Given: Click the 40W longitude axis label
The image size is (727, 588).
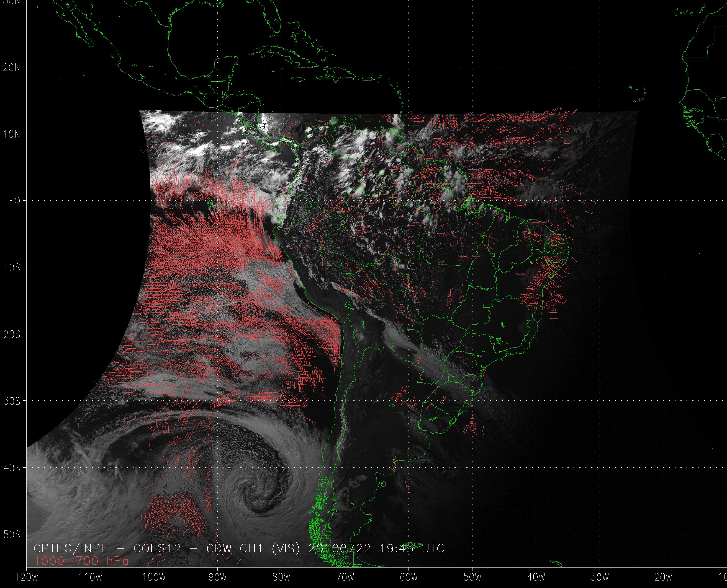Looking at the screenshot, I should click(x=536, y=577).
